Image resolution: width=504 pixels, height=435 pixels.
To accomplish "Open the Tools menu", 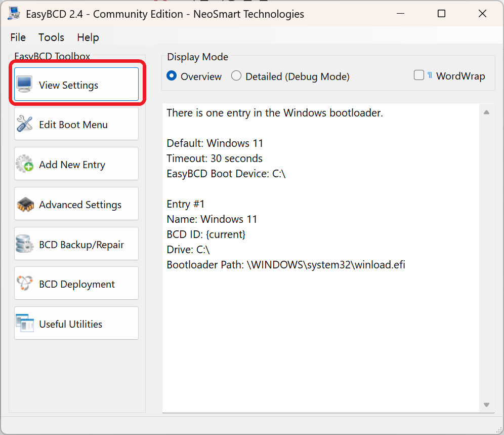I will 51,37.
